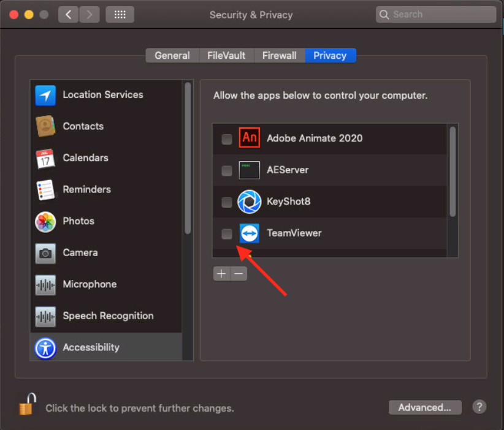This screenshot has height=430, width=504.
Task: Click the Contacts book icon
Action: (x=45, y=126)
